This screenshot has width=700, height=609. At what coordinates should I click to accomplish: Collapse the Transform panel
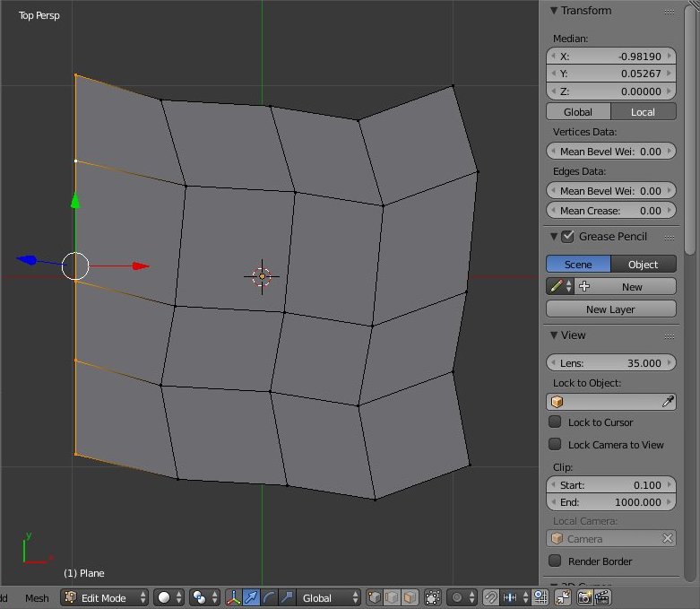point(553,11)
